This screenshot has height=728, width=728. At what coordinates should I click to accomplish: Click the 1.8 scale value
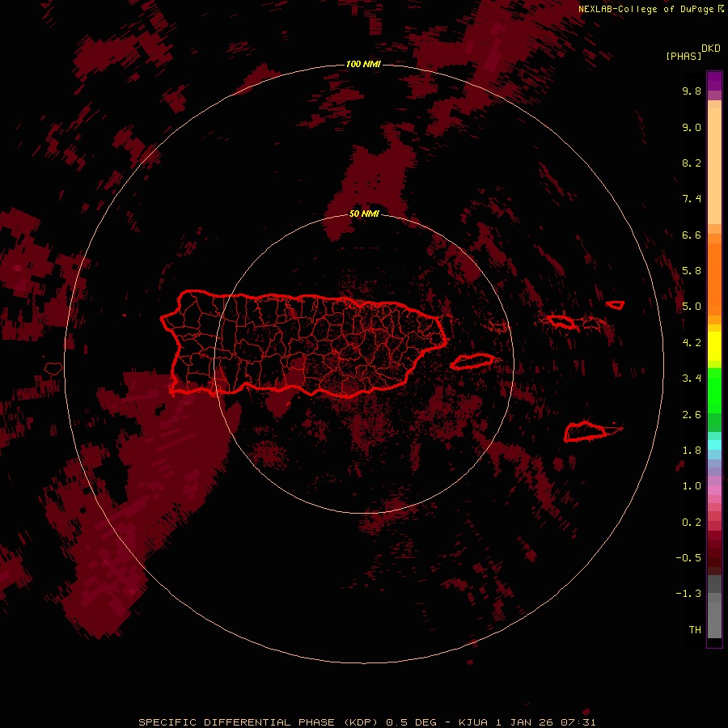[x=692, y=451]
